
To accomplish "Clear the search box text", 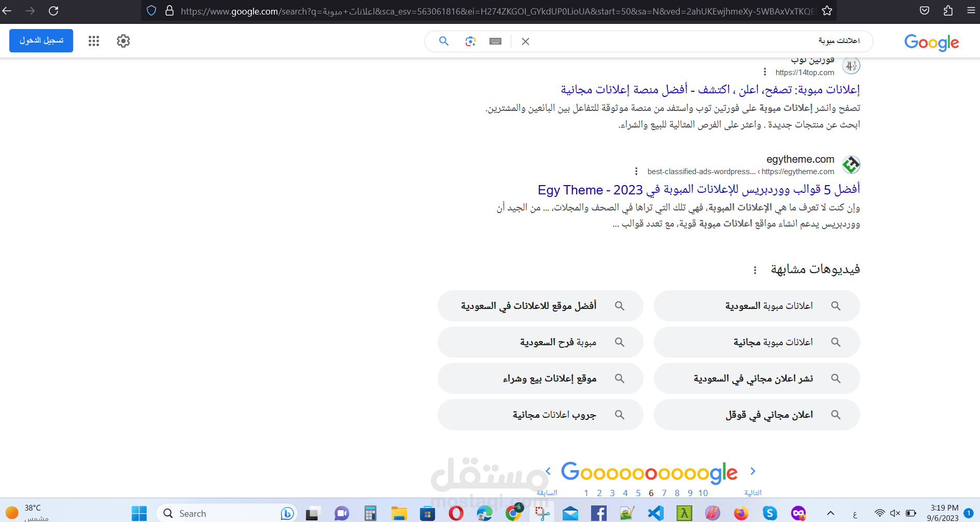I will click(525, 41).
